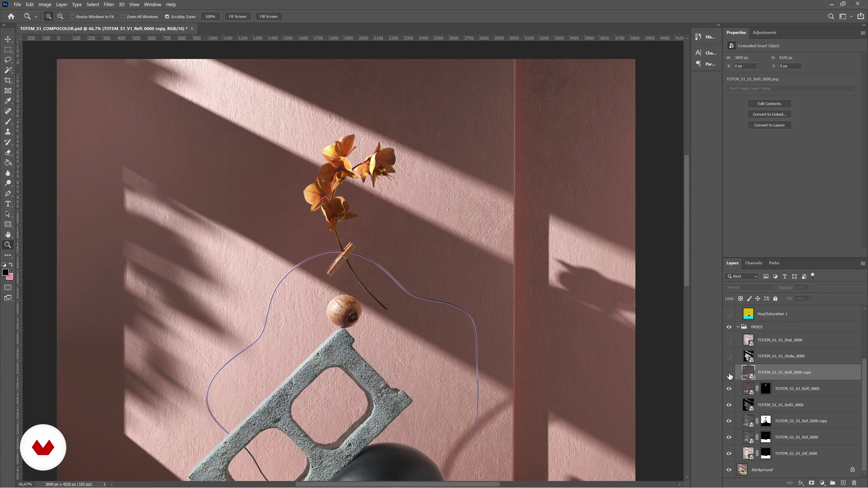Open the Image menu
868x488 pixels.
[x=45, y=4]
